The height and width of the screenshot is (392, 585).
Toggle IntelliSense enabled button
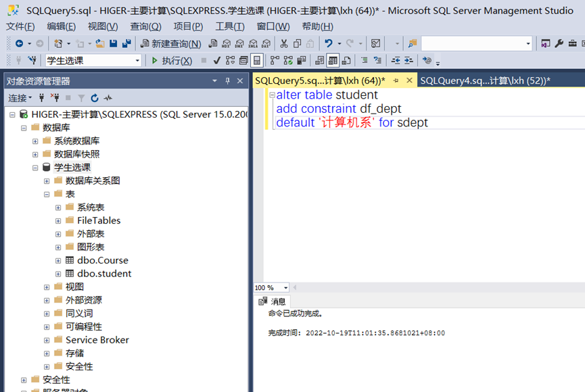pos(257,60)
